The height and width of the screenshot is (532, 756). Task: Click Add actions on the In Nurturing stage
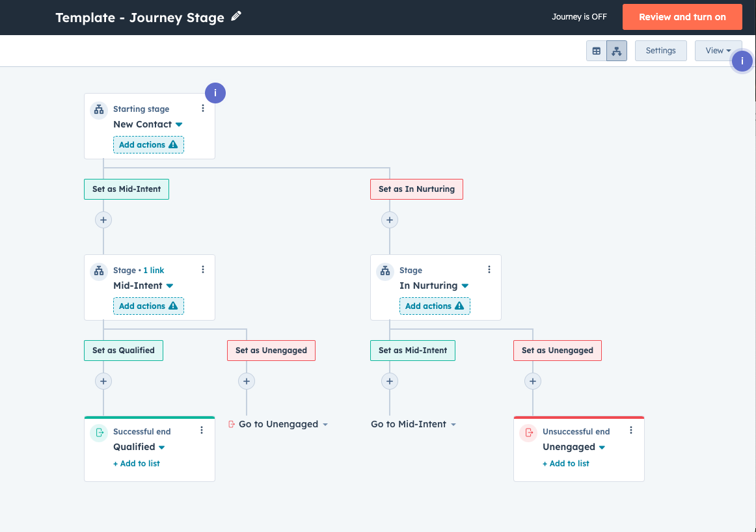435,306
